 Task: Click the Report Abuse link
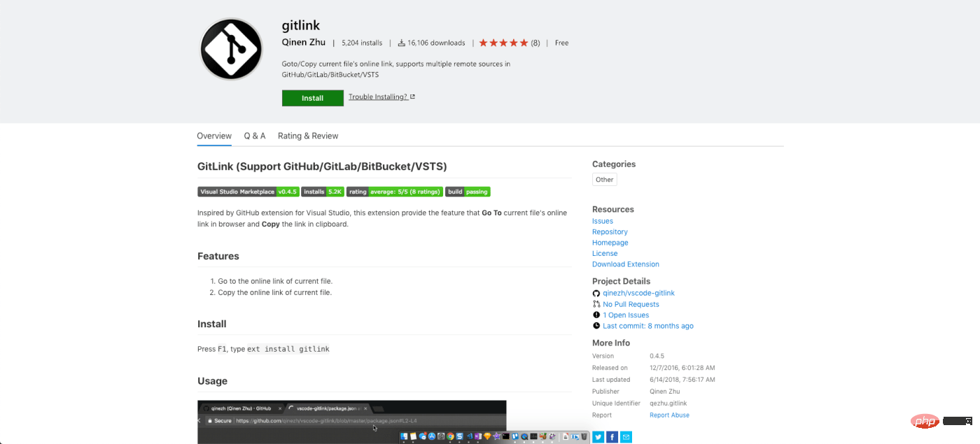tap(669, 415)
